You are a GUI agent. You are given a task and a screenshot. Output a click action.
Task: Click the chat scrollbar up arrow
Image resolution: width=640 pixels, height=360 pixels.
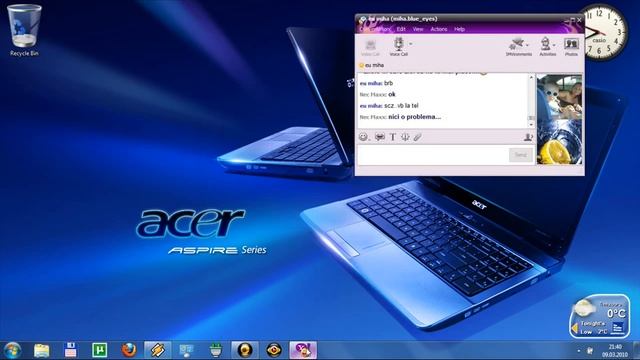[531, 77]
